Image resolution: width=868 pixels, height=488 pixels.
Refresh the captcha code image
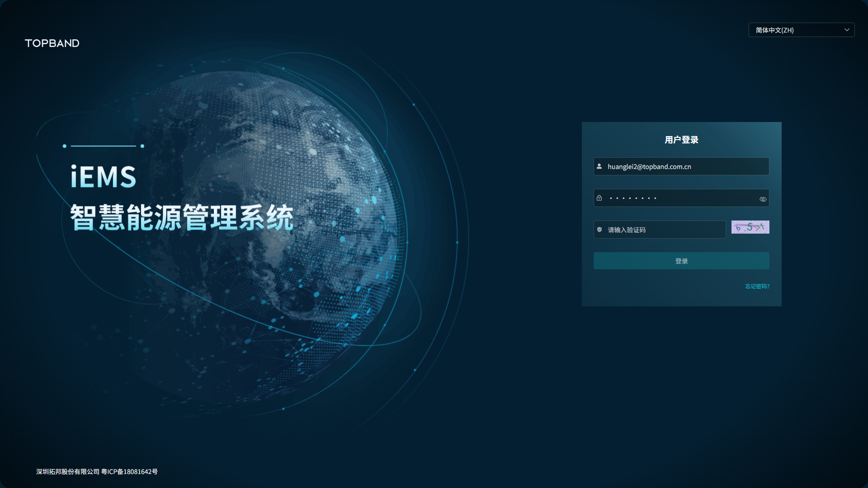(750, 227)
